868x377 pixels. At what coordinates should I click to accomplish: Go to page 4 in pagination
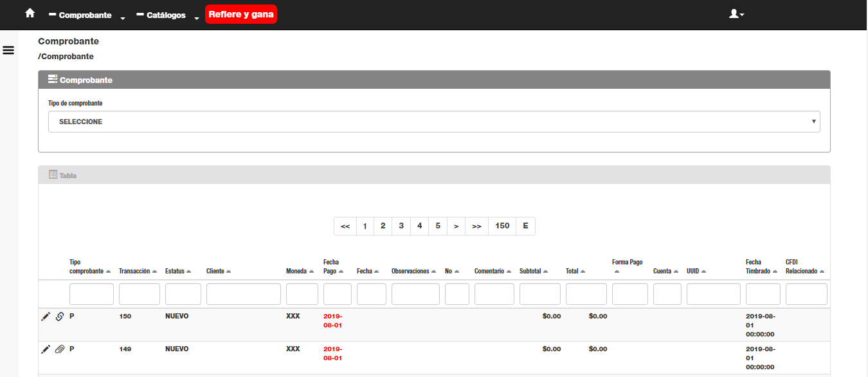(x=419, y=226)
